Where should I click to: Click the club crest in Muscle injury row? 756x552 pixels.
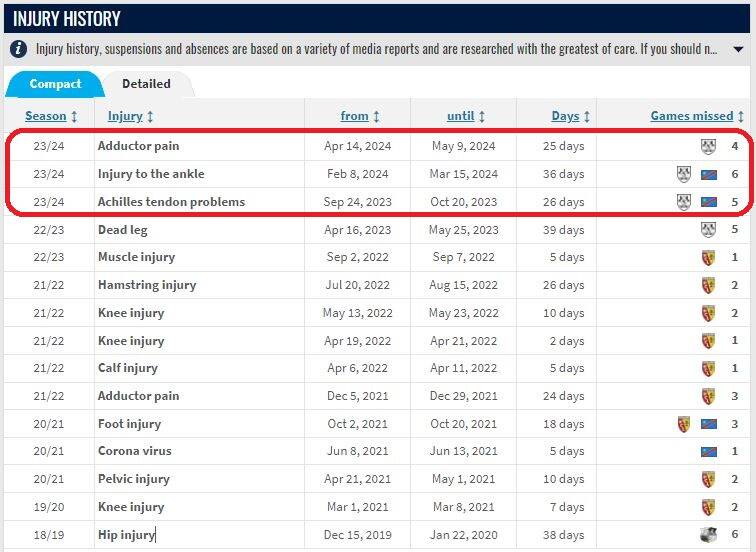(x=709, y=257)
